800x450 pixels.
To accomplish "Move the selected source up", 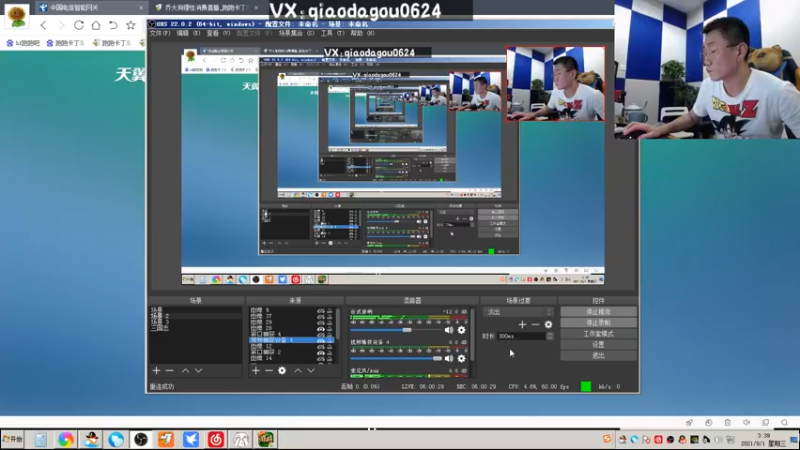I will (x=298, y=370).
